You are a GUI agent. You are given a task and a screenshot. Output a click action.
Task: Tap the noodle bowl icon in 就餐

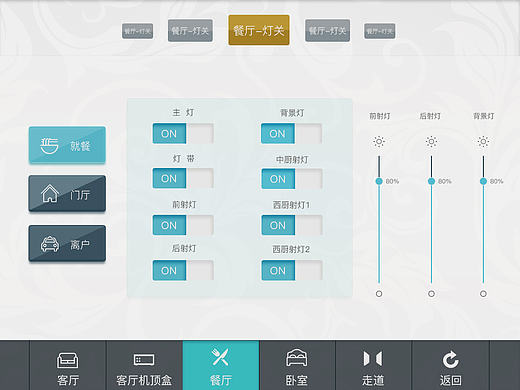(x=49, y=146)
